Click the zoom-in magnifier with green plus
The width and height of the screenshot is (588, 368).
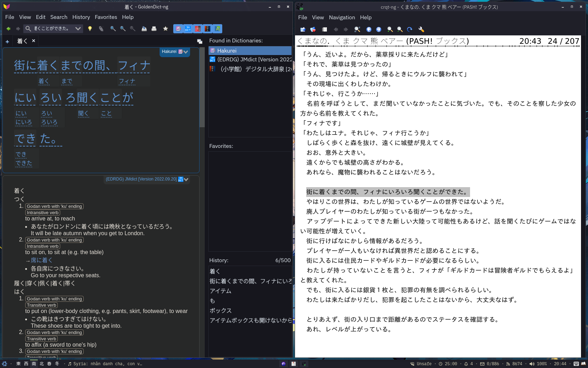point(390,29)
